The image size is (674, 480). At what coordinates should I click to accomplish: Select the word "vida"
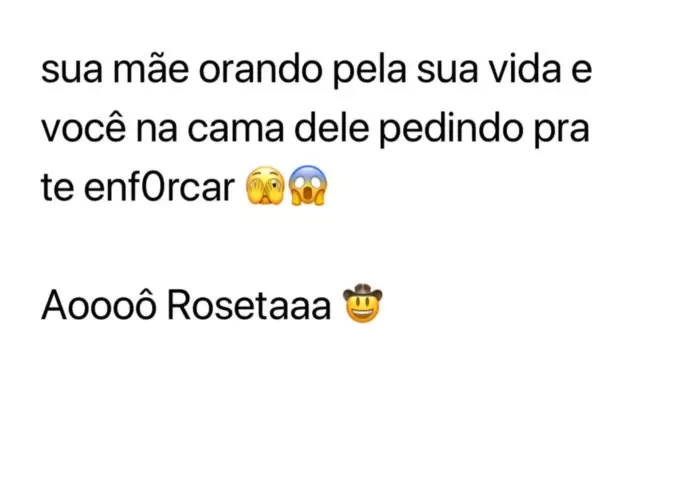coord(526,70)
